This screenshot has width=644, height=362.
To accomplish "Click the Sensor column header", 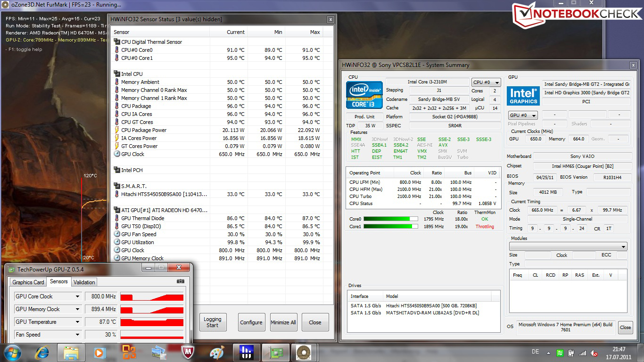I will (160, 32).
